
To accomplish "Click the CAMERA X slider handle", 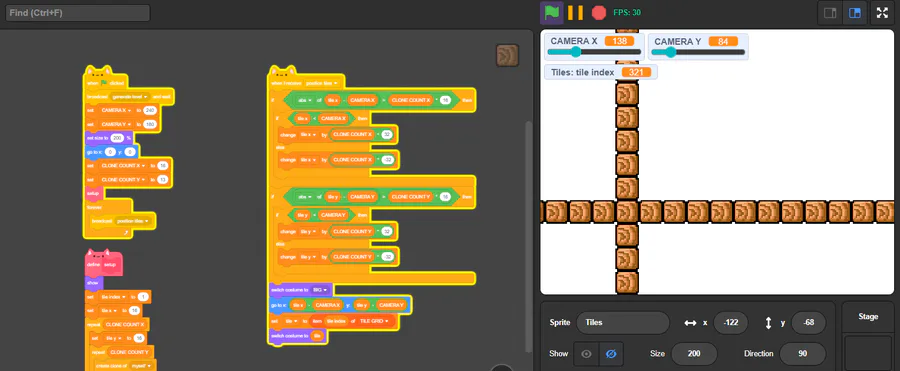I will (575, 52).
